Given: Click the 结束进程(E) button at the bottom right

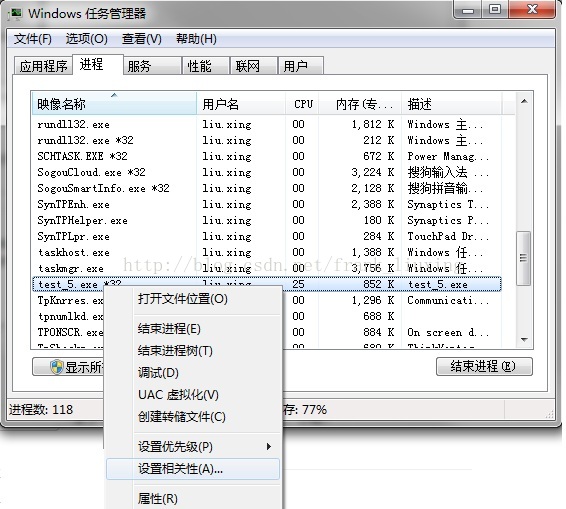Looking at the screenshot, I should (484, 366).
